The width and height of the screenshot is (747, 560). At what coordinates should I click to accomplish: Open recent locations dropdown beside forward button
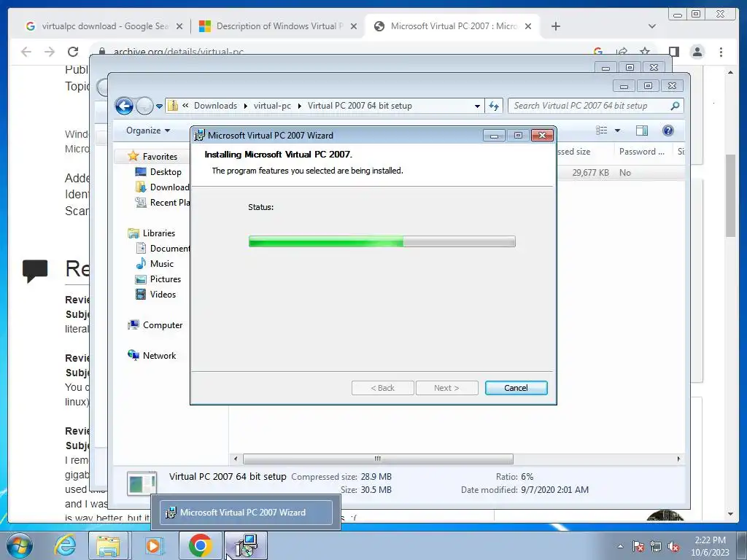(159, 106)
